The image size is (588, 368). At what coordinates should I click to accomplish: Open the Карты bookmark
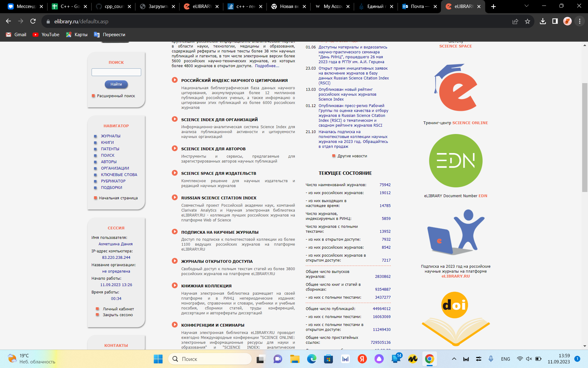tap(77, 35)
